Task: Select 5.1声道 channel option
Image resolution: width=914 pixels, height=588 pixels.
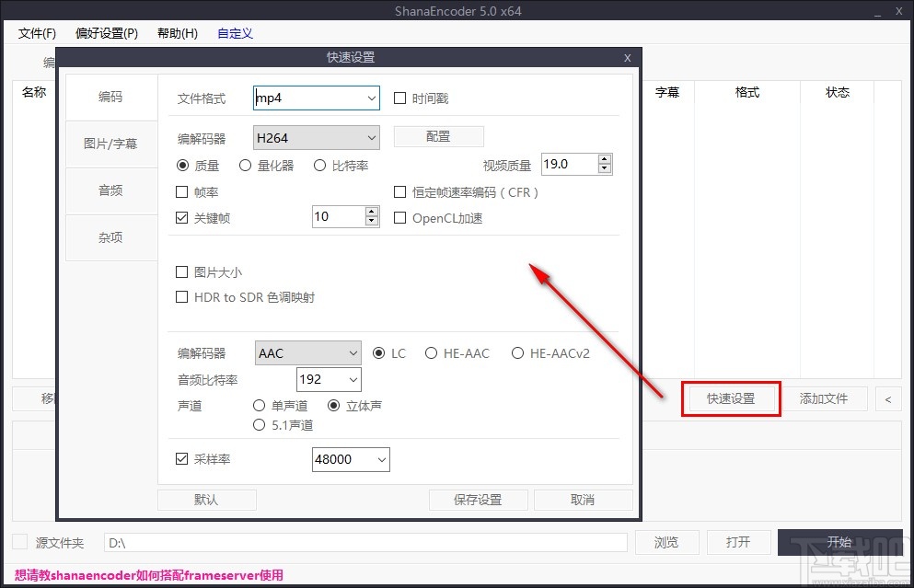Action: coord(259,425)
